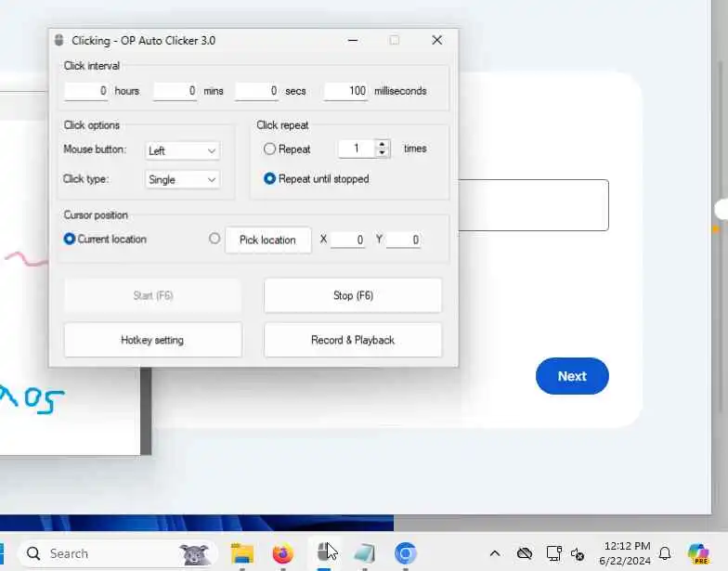
Task: Click the greyed Start (F6) button
Action: click(x=152, y=295)
